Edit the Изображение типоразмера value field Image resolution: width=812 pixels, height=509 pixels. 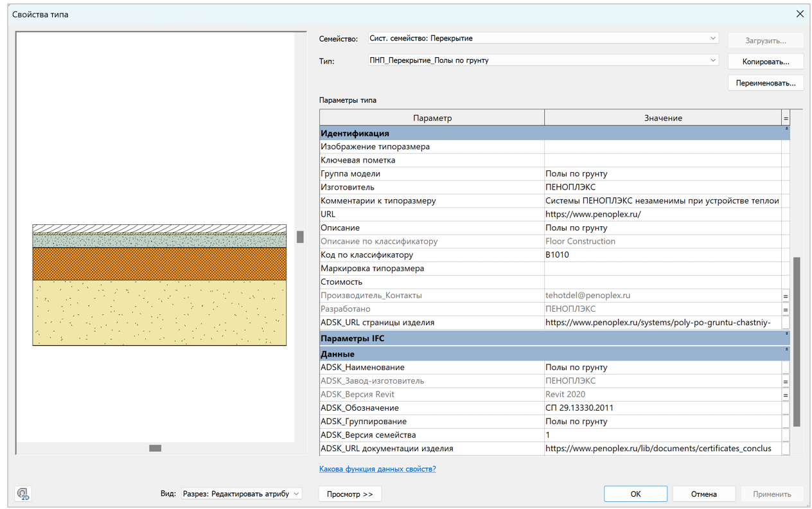click(662, 147)
